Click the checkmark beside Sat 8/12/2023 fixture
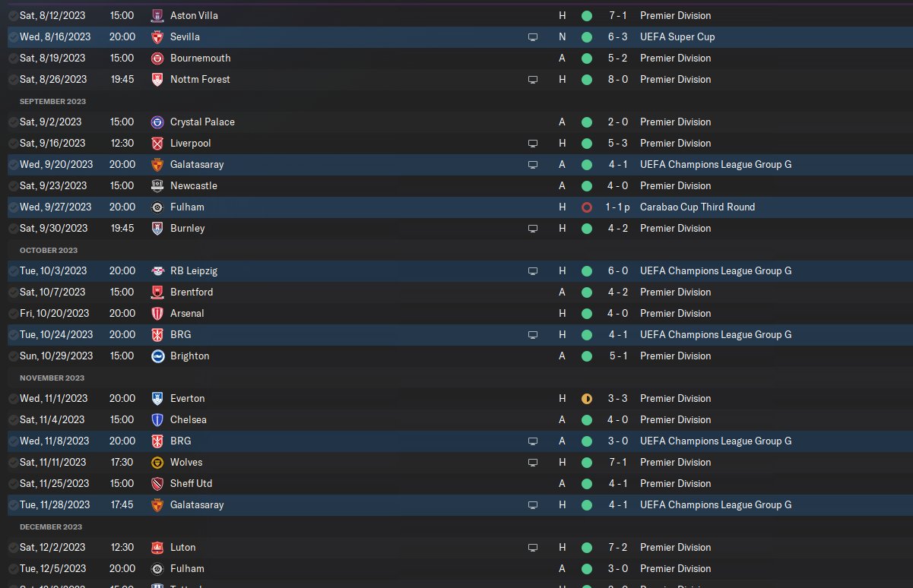The height and width of the screenshot is (588, 913). pyautogui.click(x=14, y=15)
